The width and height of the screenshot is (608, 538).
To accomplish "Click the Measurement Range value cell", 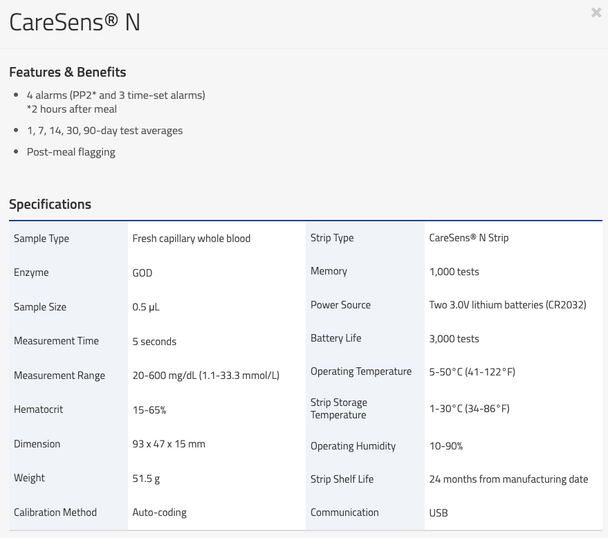I will tap(205, 375).
